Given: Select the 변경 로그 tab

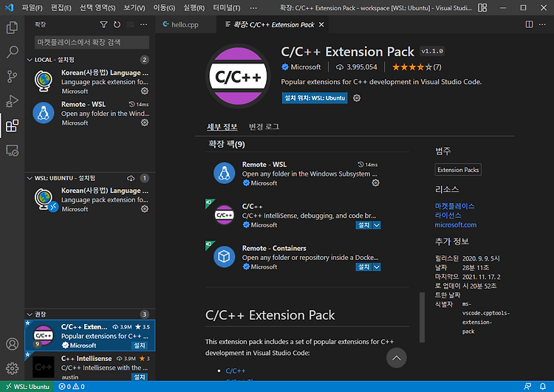Looking at the screenshot, I should 264,127.
